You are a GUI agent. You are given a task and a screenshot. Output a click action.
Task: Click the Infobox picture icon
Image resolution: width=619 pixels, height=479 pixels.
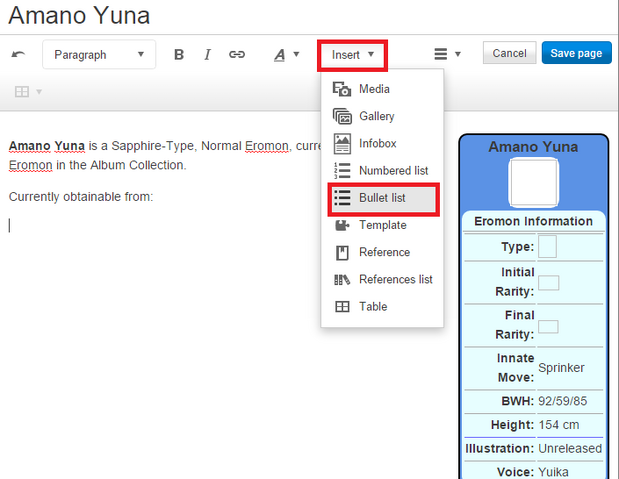342,143
